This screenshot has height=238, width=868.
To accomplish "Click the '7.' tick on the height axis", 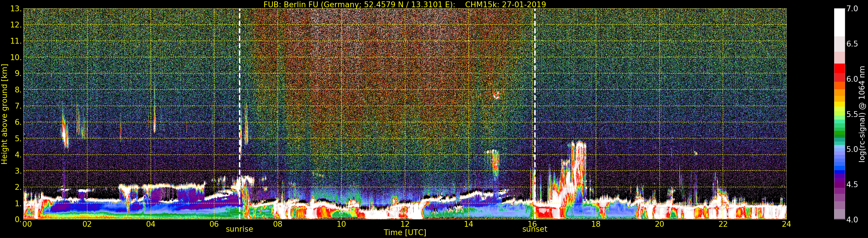I will tap(18, 106).
